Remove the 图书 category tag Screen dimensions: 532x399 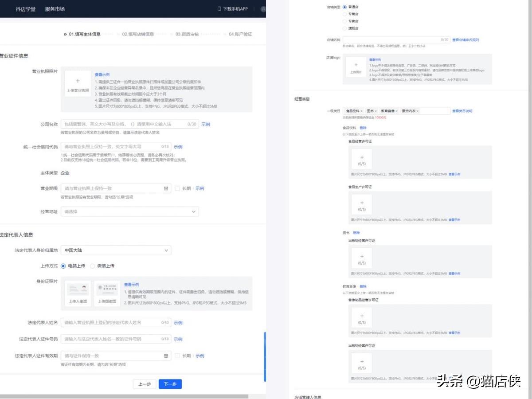click(376, 111)
